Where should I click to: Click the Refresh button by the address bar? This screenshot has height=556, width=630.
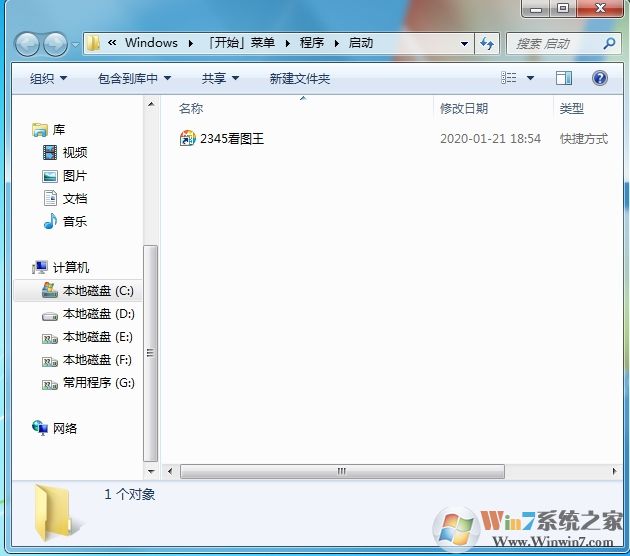(487, 43)
